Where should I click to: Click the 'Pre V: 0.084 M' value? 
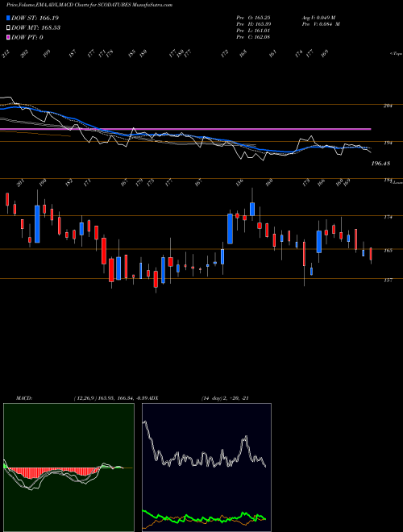[321, 24]
